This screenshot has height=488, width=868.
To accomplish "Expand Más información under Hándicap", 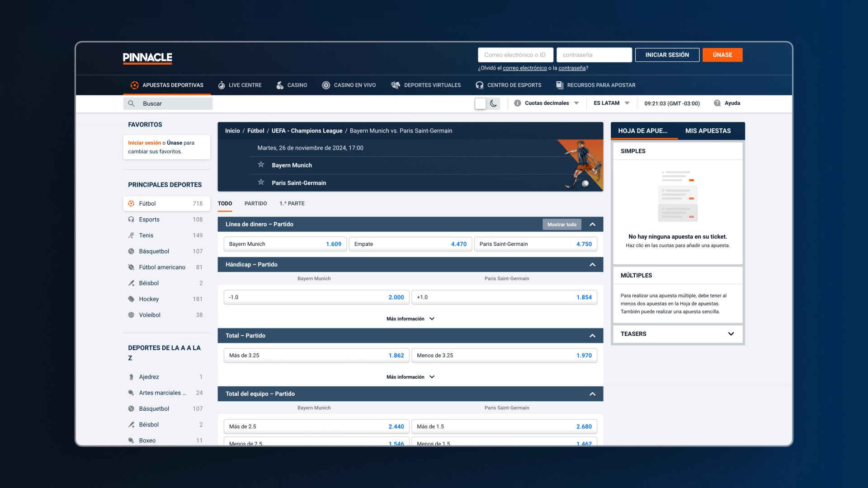I will (x=410, y=319).
